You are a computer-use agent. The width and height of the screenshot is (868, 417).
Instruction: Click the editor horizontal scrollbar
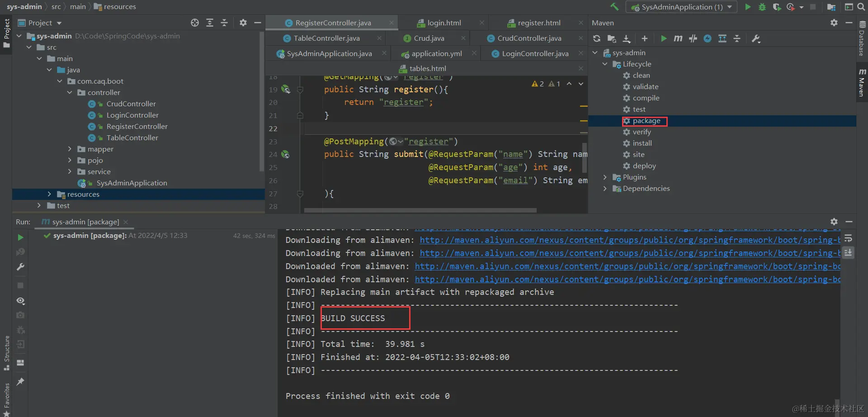(420, 210)
